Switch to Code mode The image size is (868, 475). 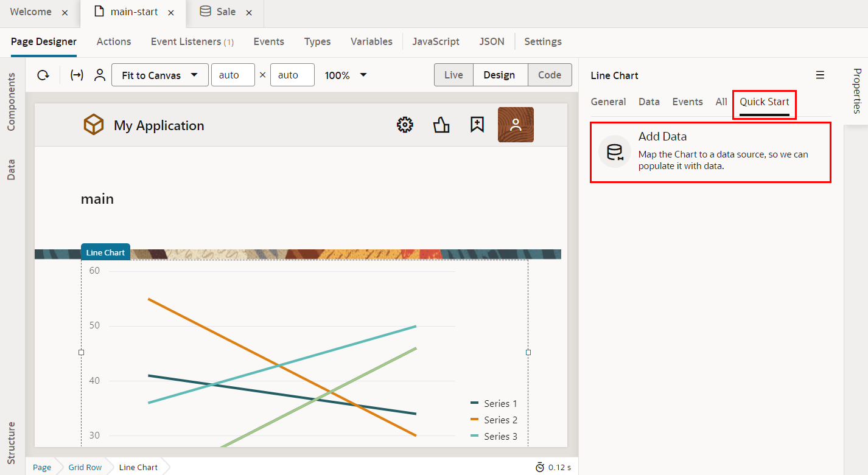click(549, 75)
